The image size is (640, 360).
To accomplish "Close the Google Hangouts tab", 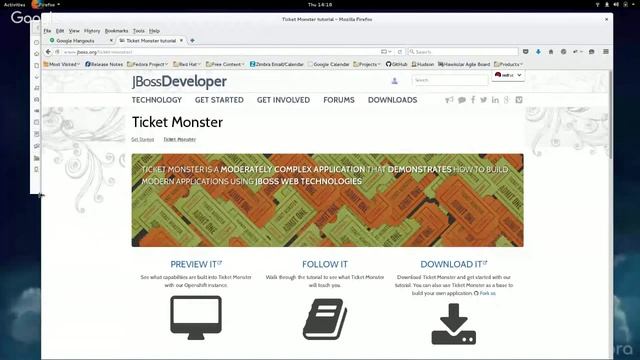I will [x=111, y=40].
